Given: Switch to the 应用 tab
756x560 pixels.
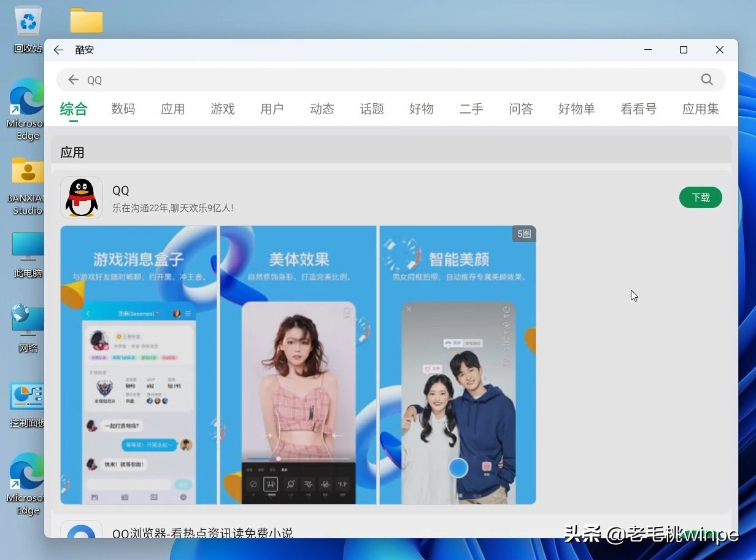Looking at the screenshot, I should pos(173,109).
